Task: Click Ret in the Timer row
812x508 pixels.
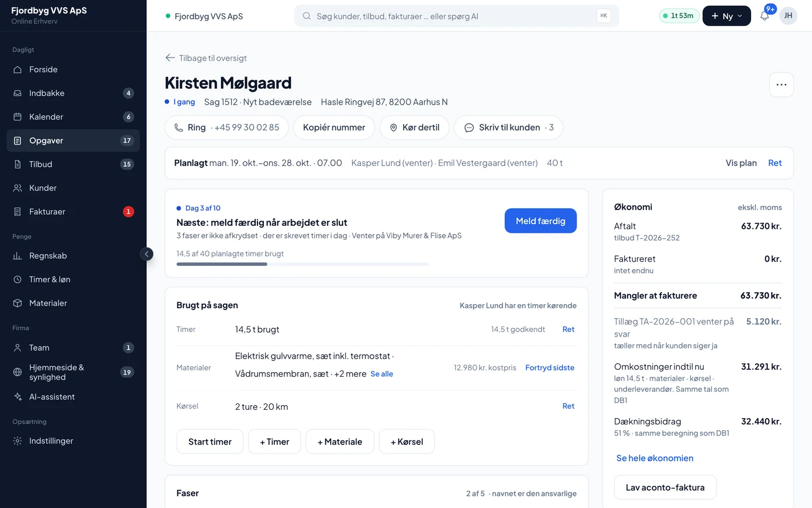Action: [x=568, y=329]
